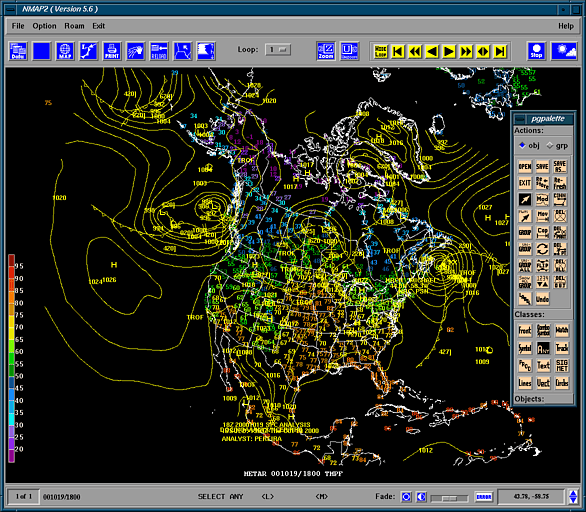Activate the Zoom tool in the toolbar
The height and width of the screenshot is (512, 586).
326,51
